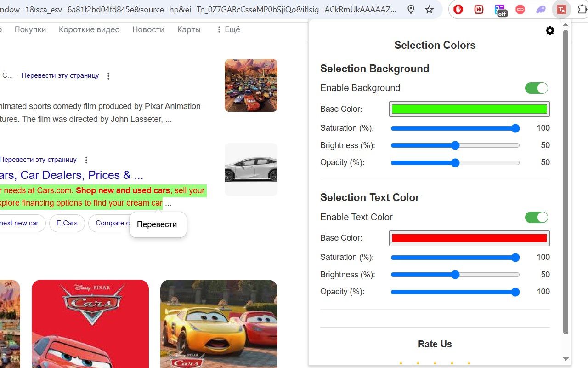Viewport: 588px width, 368px height.
Task: Click the 'Перевести' translate popup button
Action: (157, 225)
